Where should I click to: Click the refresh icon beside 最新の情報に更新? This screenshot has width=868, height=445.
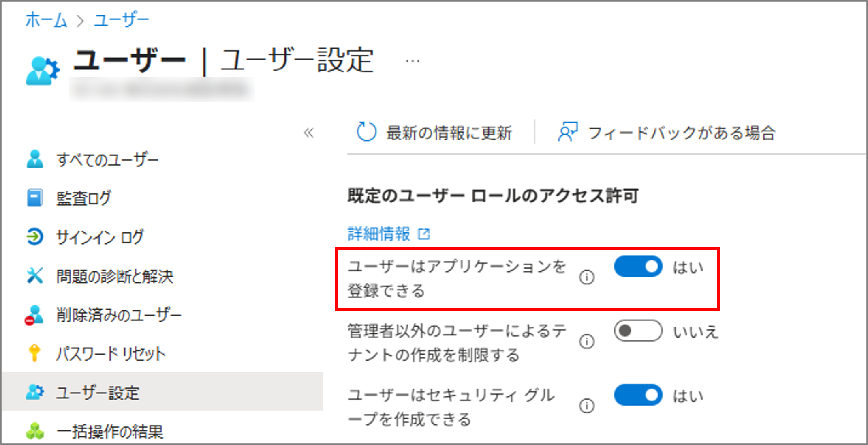click(366, 132)
